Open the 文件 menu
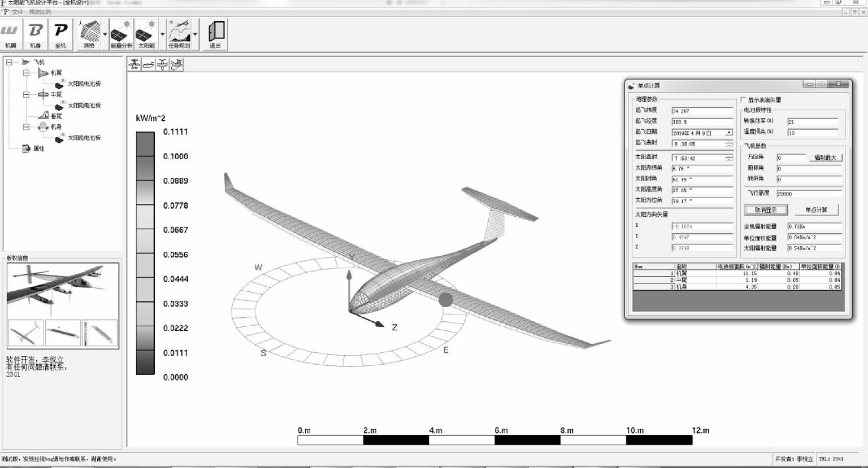Viewport: 868px width, 468px height. pos(18,12)
